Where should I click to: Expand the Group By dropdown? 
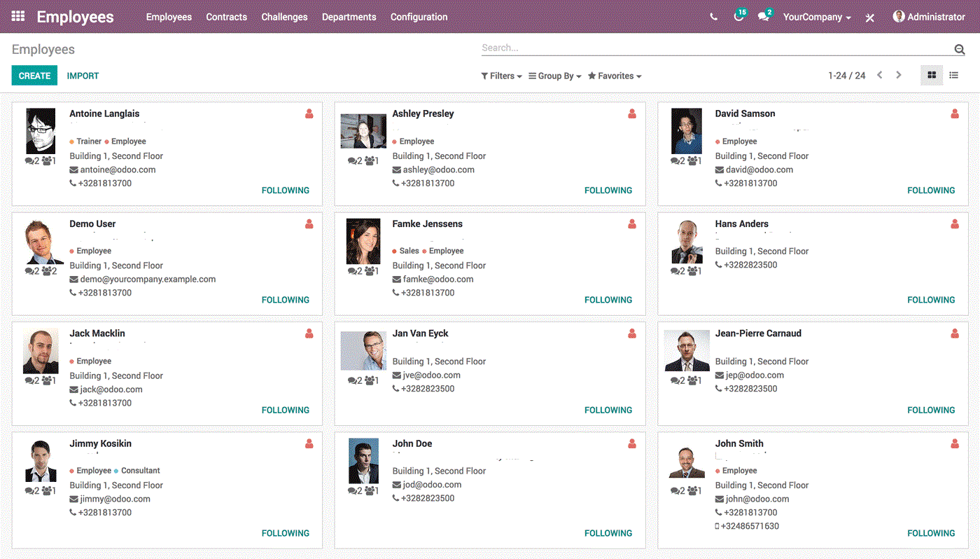(x=555, y=76)
